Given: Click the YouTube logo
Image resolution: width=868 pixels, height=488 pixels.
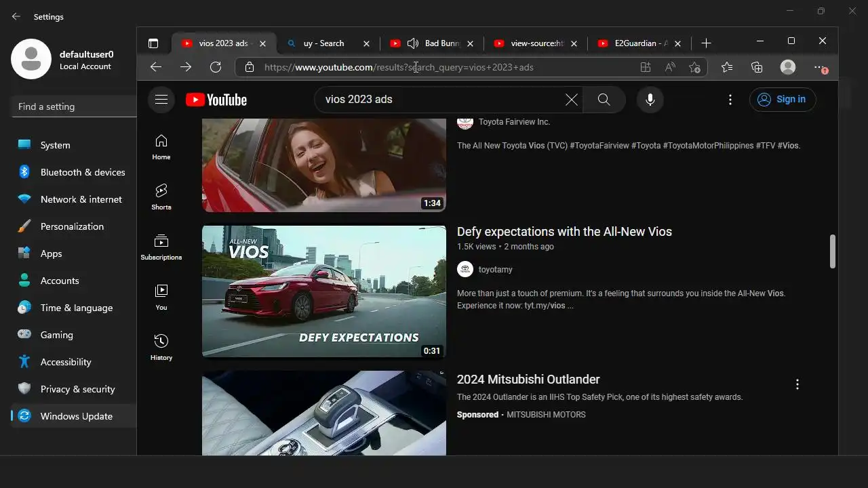Looking at the screenshot, I should [x=216, y=100].
